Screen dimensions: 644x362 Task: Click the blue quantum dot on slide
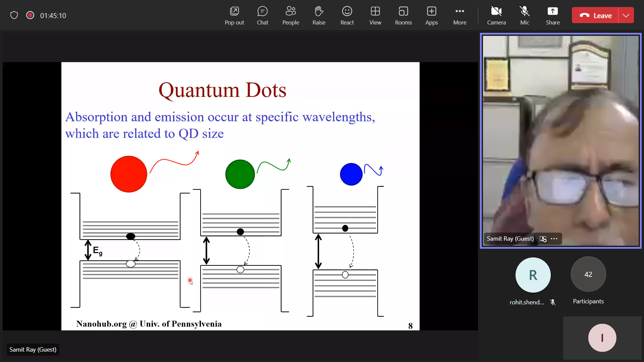pyautogui.click(x=351, y=174)
